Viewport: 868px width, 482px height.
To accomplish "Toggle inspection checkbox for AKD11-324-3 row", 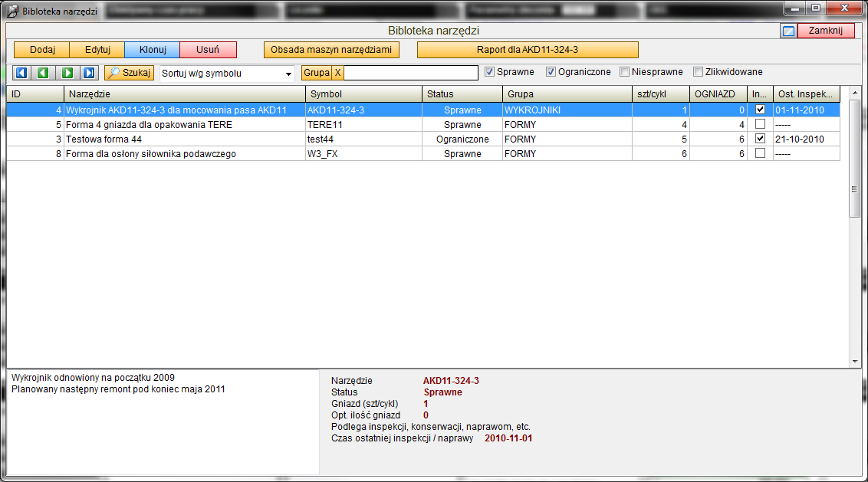I will [x=760, y=110].
